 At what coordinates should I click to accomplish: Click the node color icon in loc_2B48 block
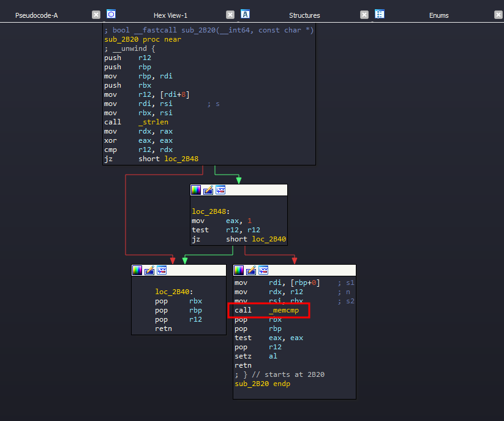197,190
